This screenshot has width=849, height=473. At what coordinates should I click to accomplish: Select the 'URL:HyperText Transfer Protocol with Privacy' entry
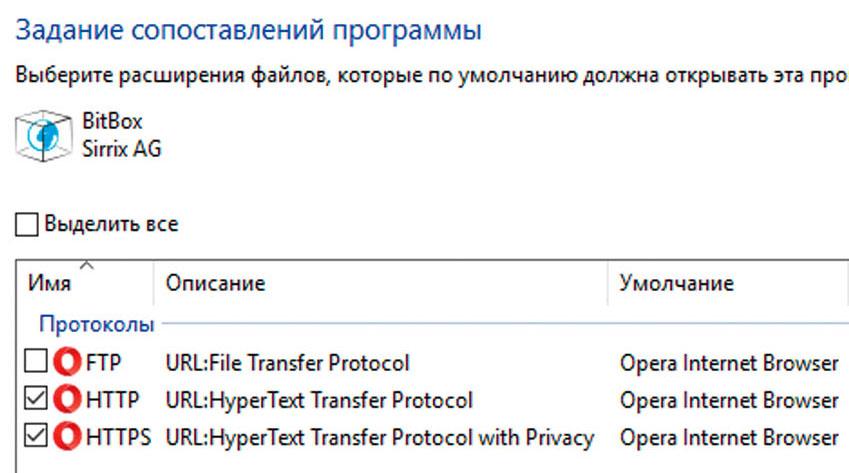(x=380, y=438)
